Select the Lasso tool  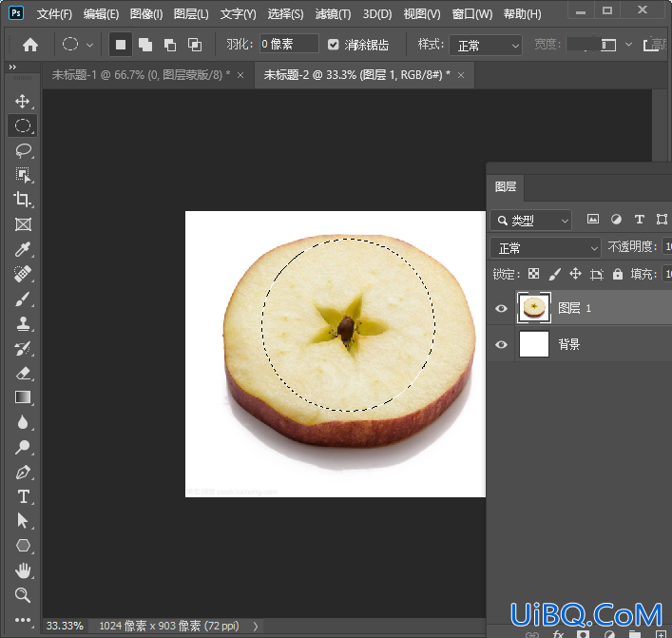coord(23,150)
